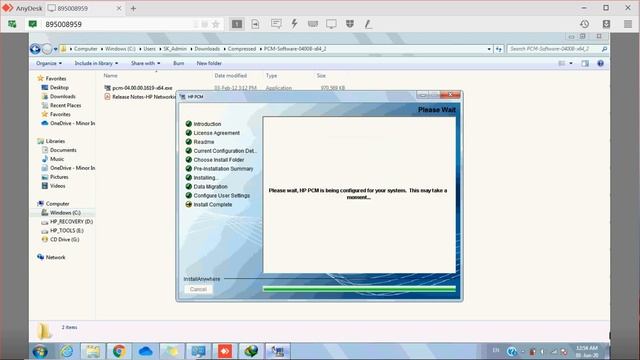Click Downloads in address bar breadcrumb
The width and height of the screenshot is (640, 360).
(x=207, y=49)
